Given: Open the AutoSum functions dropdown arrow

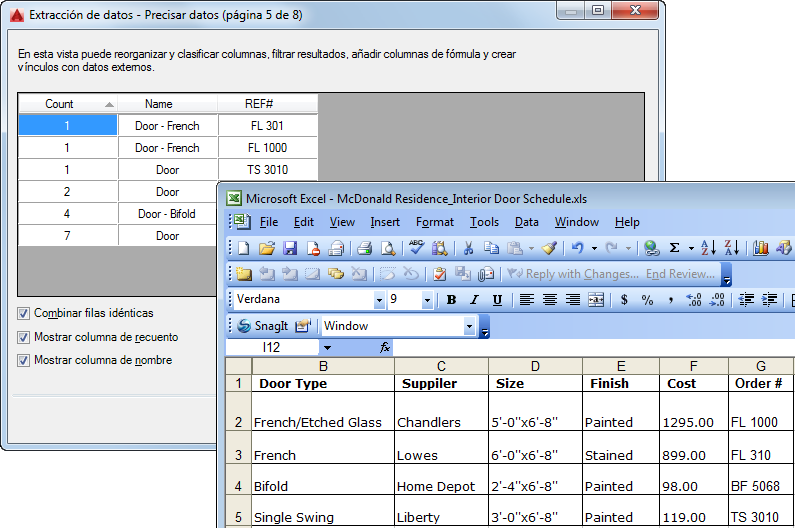Looking at the screenshot, I should pyautogui.click(x=691, y=248).
